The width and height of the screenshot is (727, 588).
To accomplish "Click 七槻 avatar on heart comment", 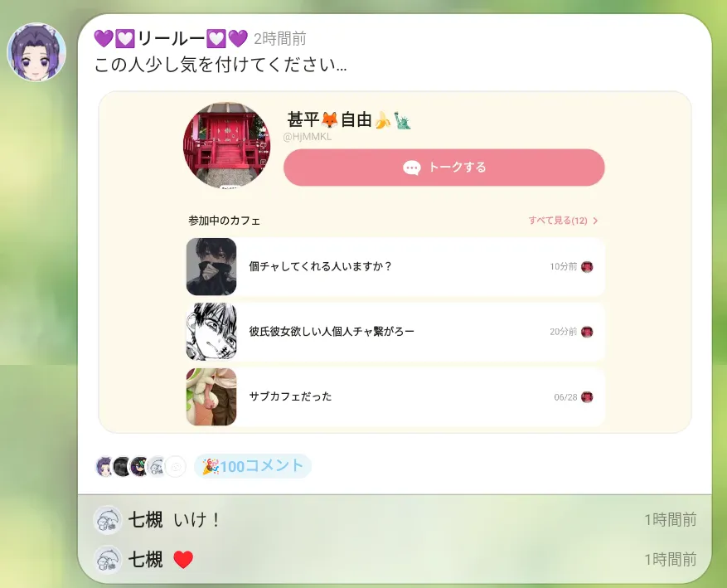I will pos(108,560).
